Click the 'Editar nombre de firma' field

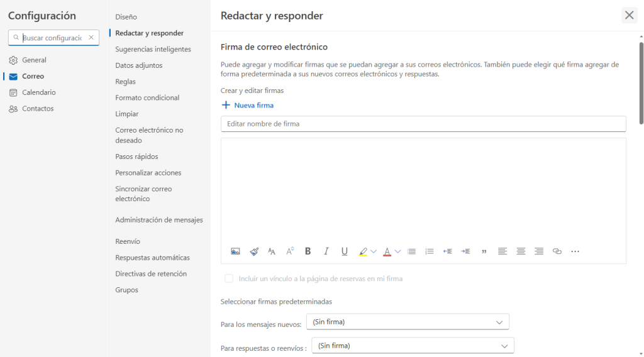point(423,124)
